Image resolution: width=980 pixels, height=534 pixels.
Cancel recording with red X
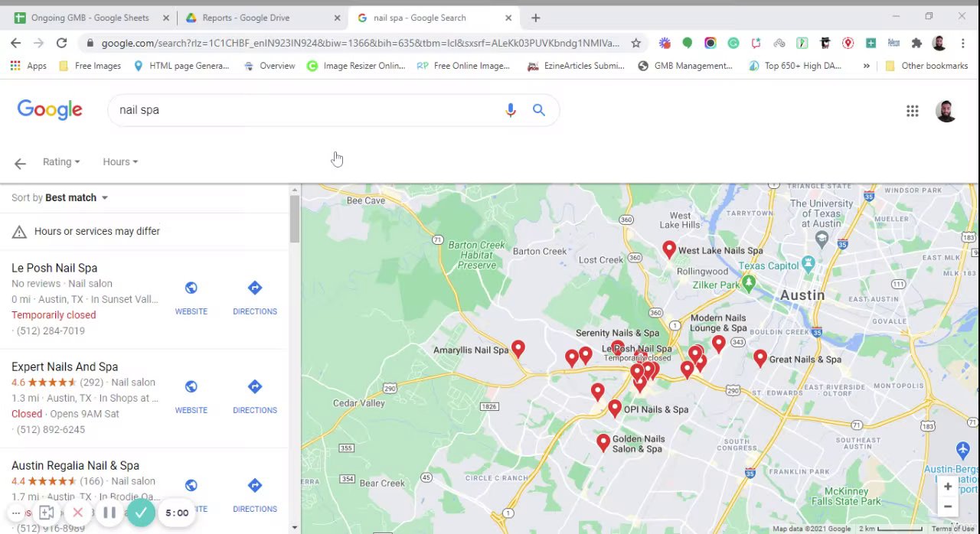click(x=77, y=513)
